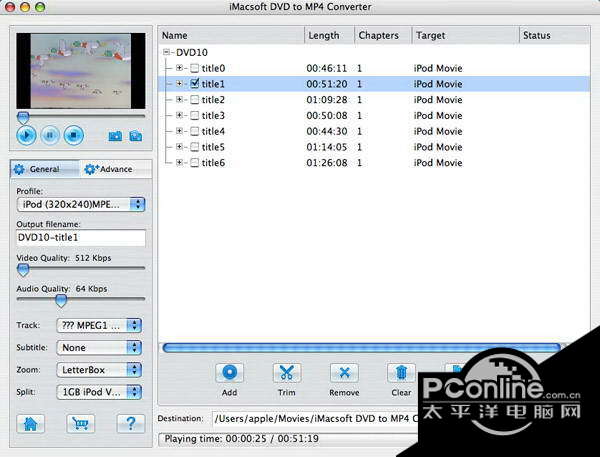Select the title2 row name

tap(213, 100)
